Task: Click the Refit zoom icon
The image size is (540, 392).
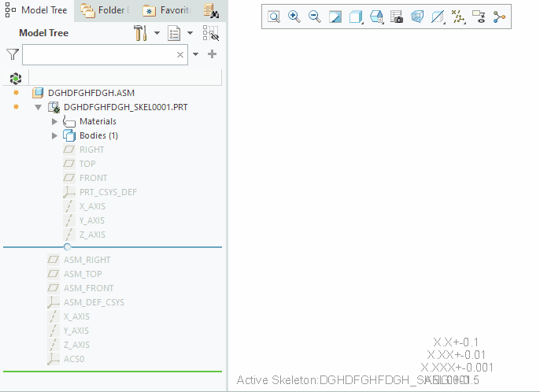Action: (274, 17)
